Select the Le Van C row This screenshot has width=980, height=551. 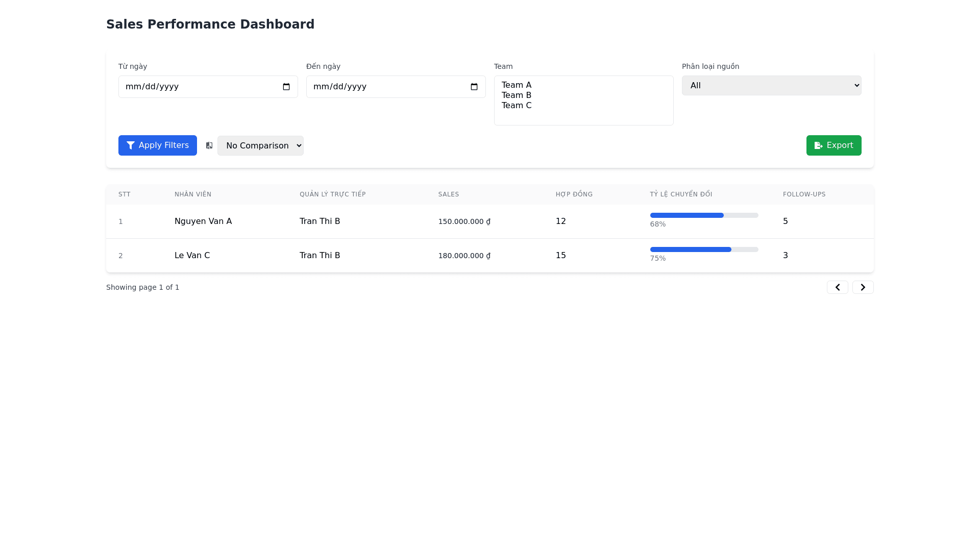click(192, 256)
